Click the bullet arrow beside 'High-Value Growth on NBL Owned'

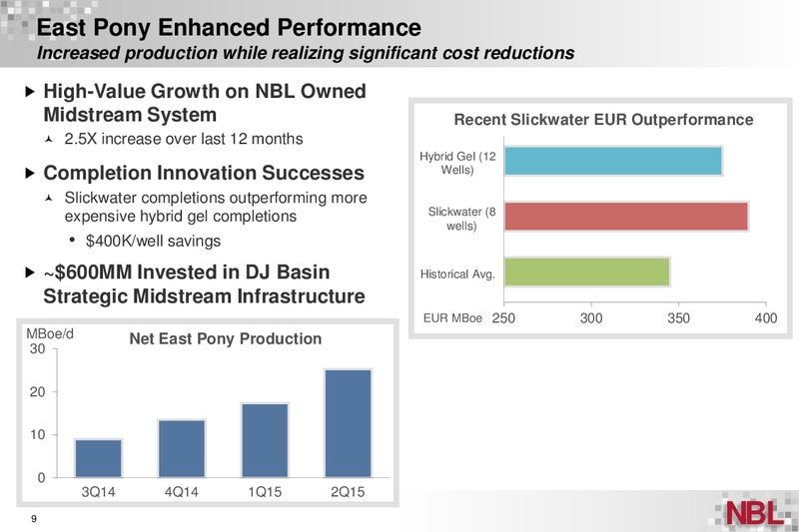click(x=30, y=92)
